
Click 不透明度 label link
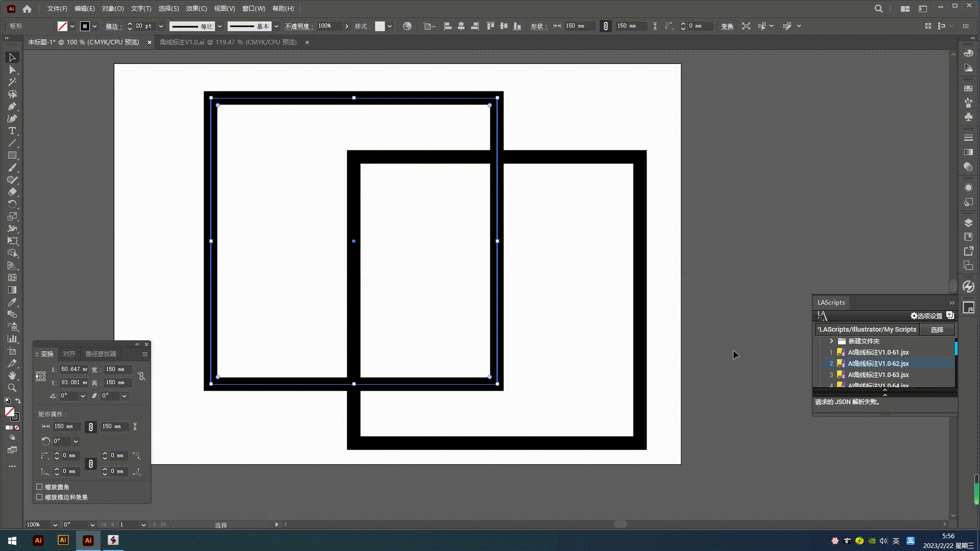point(299,26)
